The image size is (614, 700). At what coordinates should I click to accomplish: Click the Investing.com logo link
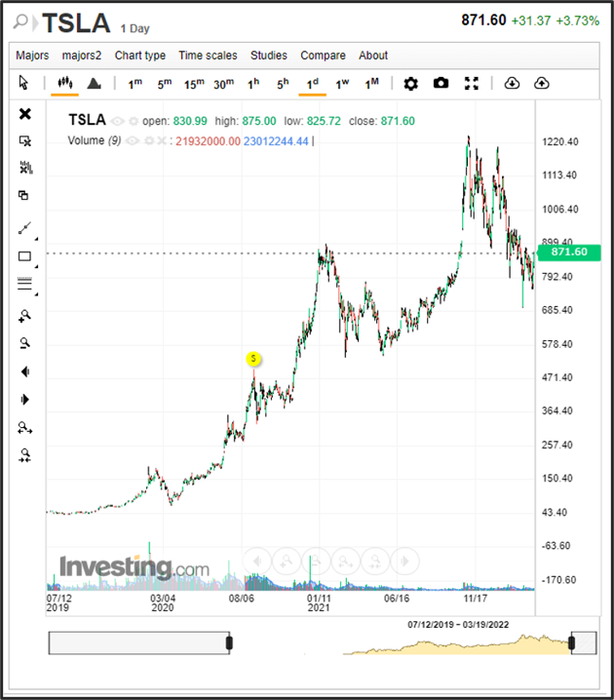point(134,567)
